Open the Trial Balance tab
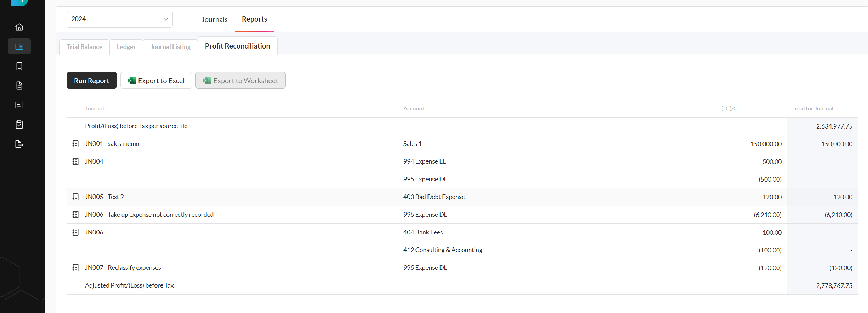 (85, 47)
